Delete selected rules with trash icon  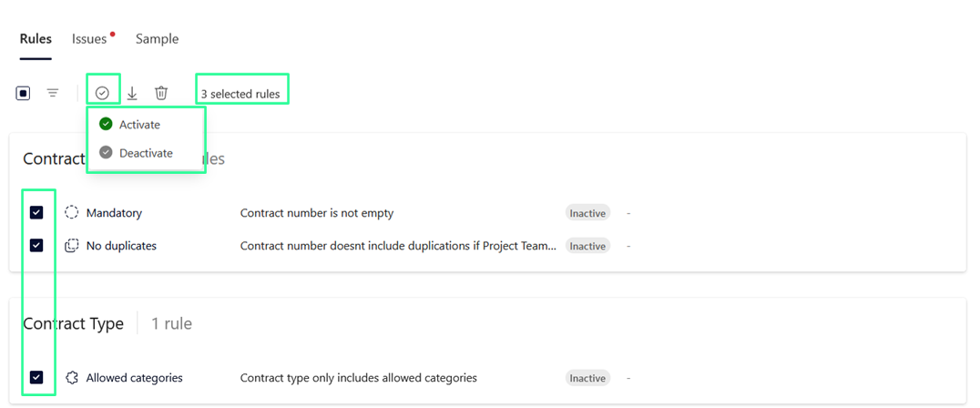point(161,93)
